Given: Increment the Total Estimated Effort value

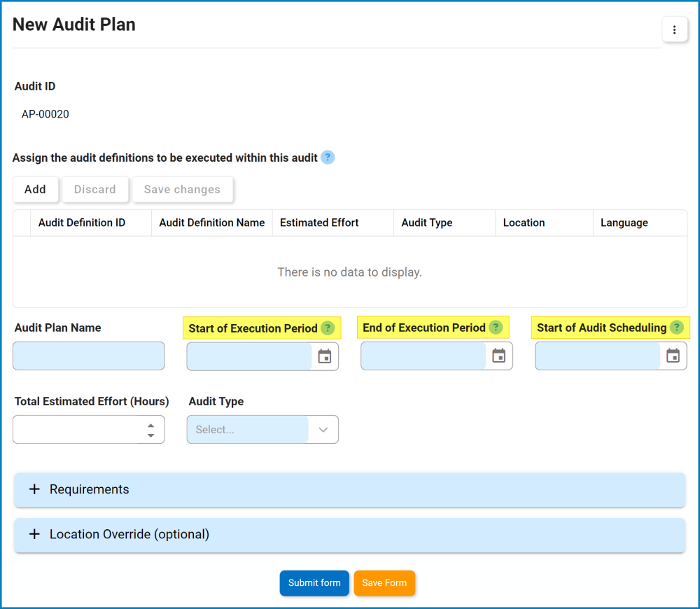Looking at the screenshot, I should coord(150,424).
